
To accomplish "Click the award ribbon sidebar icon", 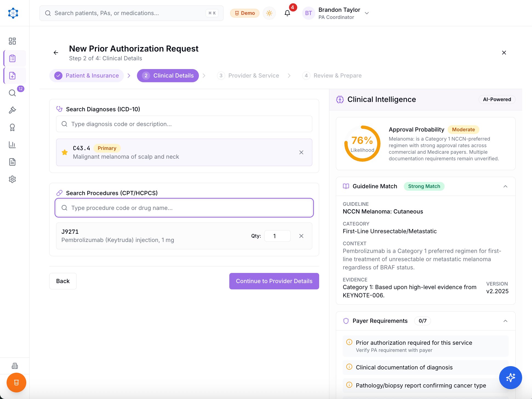I will click(x=12, y=127).
